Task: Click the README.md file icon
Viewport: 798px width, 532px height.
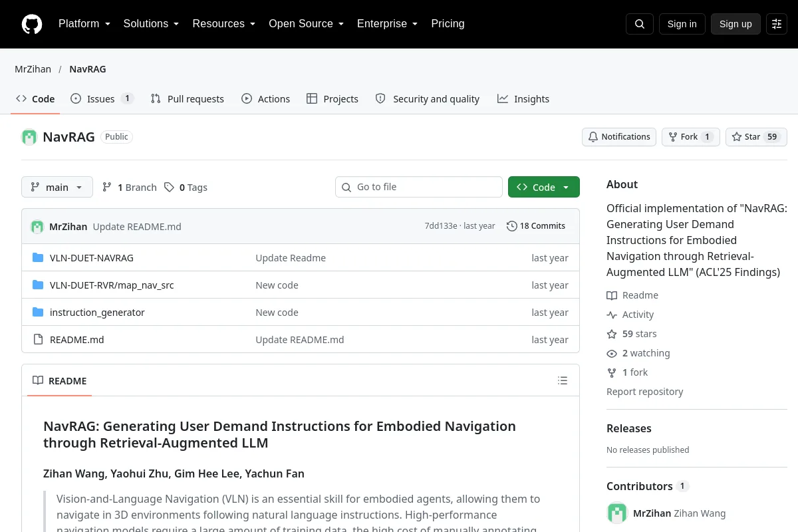Action: [x=38, y=340]
